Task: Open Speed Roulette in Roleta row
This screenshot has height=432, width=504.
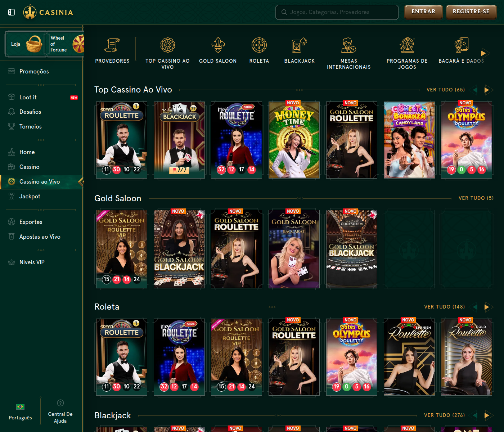Action: point(122,357)
